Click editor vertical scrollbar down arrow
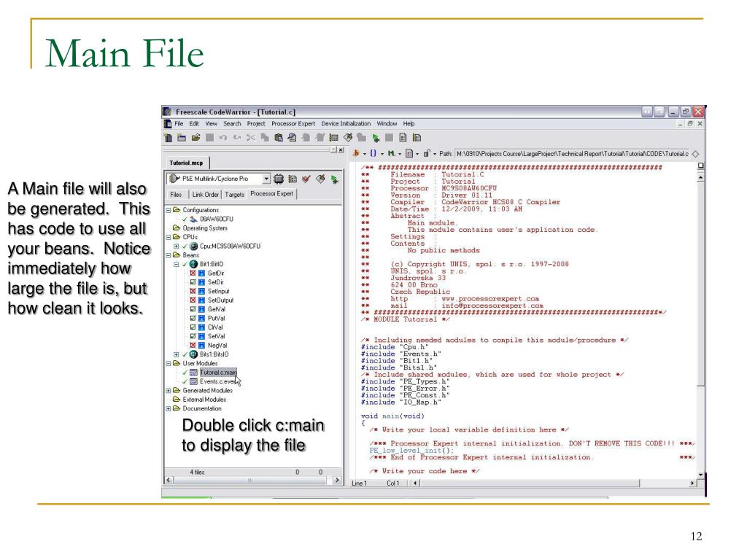This screenshot has width=747, height=560. pos(700,475)
